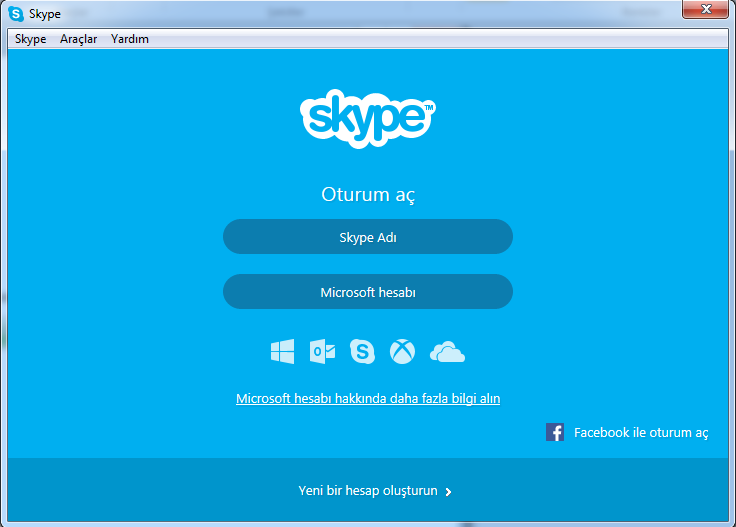Image resolution: width=736 pixels, height=527 pixels.
Task: Choose the Microsoft hesabı button
Action: 368,292
